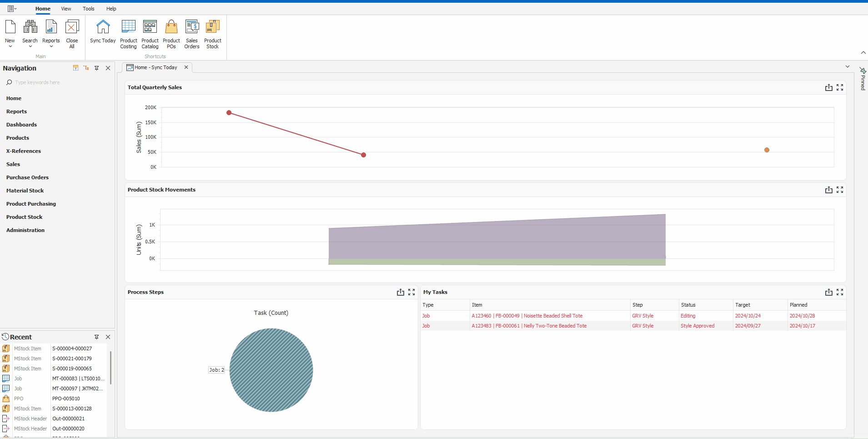This screenshot has width=868, height=439.
Task: Export the Process Steps chart
Action: pyautogui.click(x=401, y=292)
